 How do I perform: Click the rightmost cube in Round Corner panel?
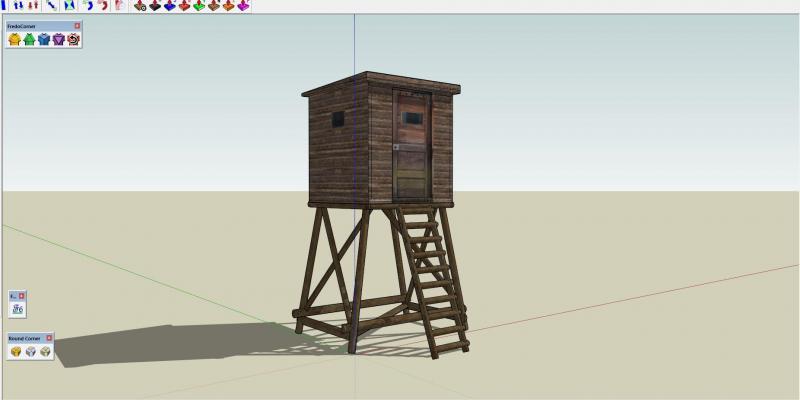[45, 352]
